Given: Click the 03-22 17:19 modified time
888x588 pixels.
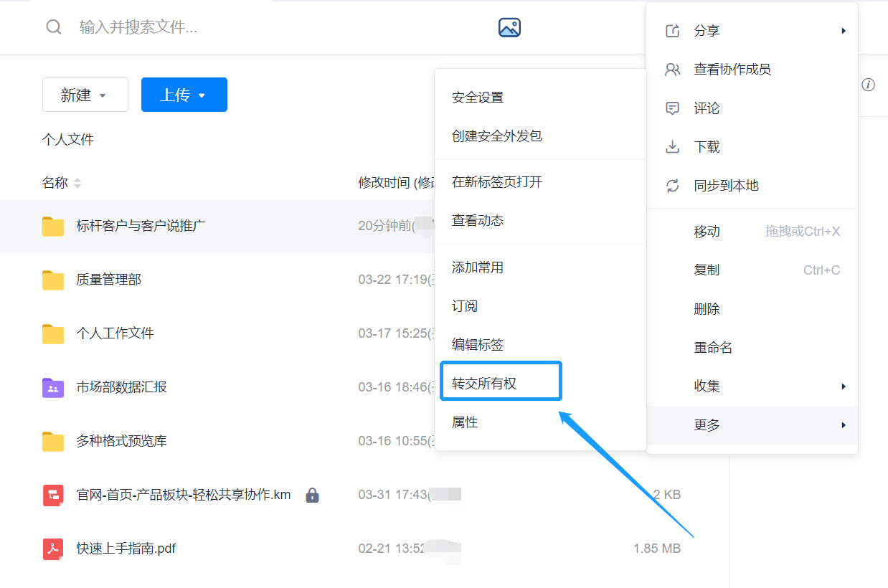Looking at the screenshot, I should (x=395, y=280).
